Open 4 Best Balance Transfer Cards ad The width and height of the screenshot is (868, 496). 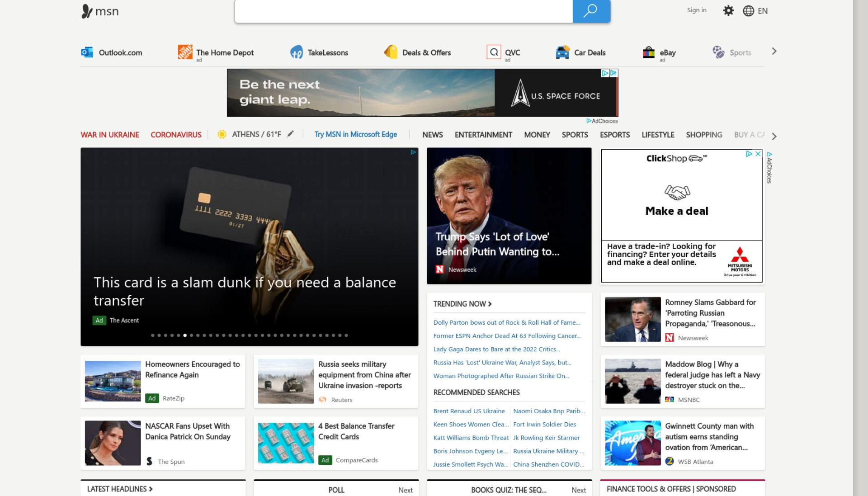pos(335,443)
